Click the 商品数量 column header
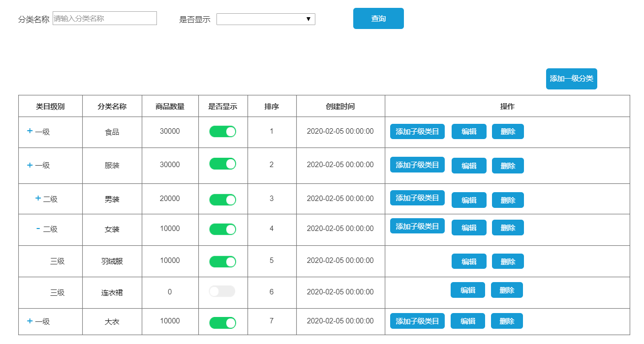The width and height of the screenshot is (644, 344). pos(170,106)
